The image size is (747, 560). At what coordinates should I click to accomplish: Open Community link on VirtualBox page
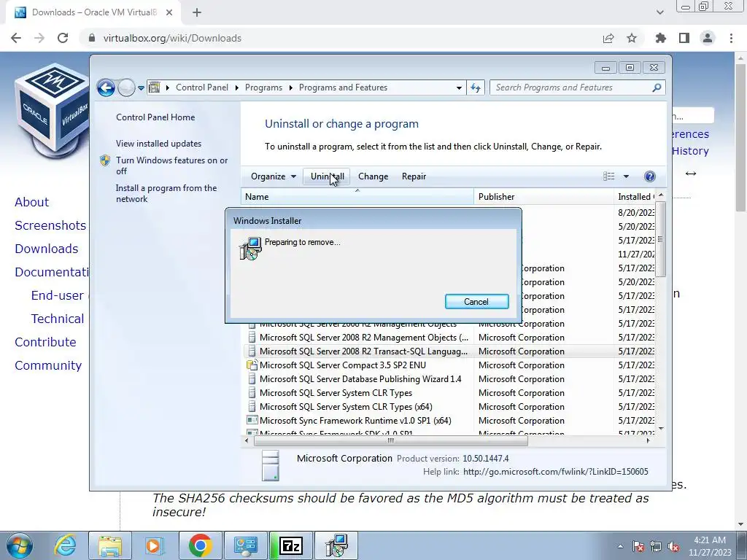click(48, 365)
